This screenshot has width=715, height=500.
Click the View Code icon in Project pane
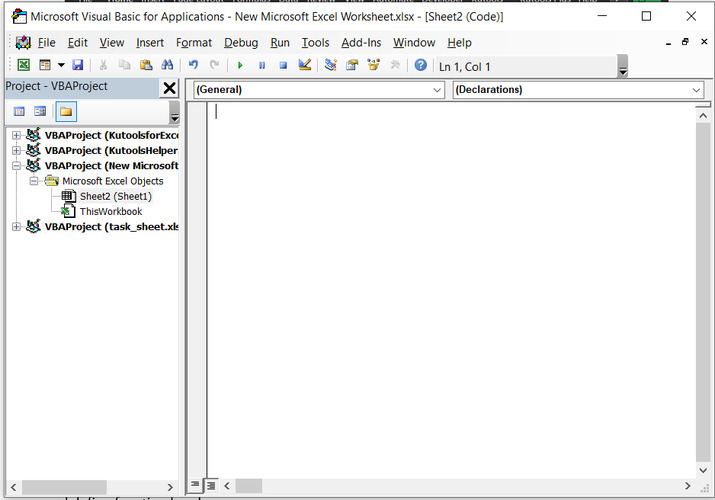tap(19, 111)
